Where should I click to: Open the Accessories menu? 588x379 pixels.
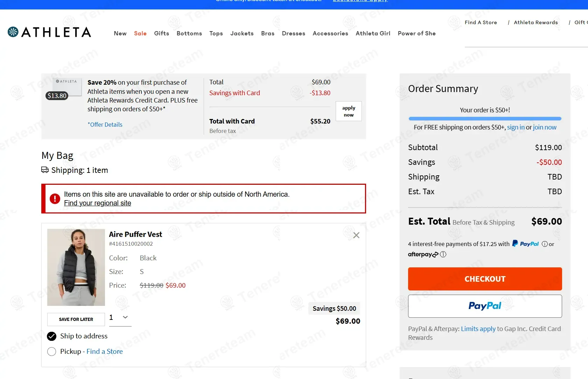click(x=330, y=33)
